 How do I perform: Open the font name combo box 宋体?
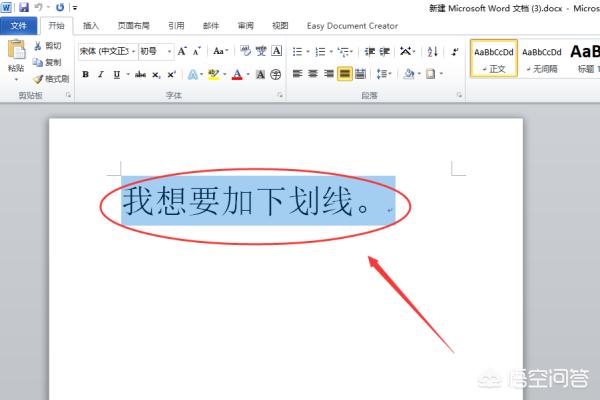pyautogui.click(x=108, y=51)
